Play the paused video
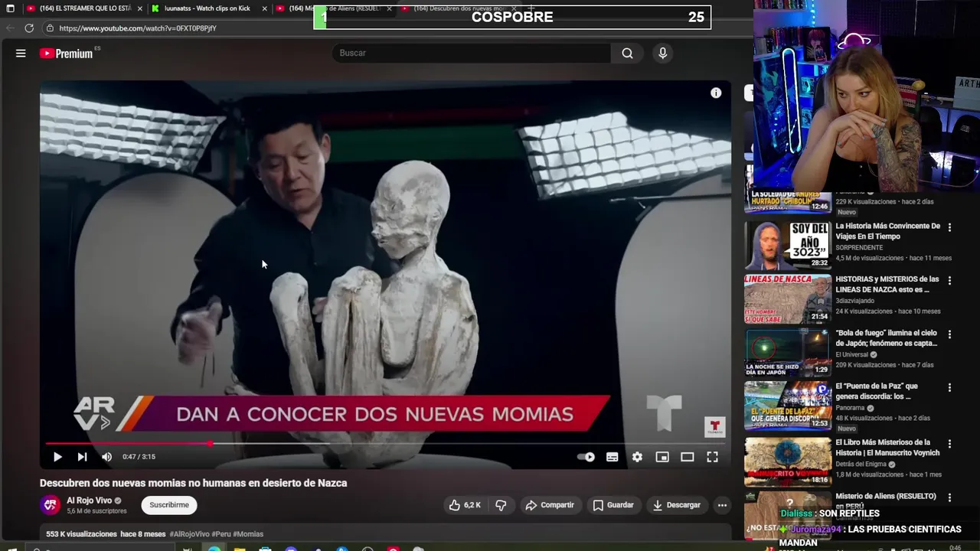980x551 pixels. (x=57, y=457)
